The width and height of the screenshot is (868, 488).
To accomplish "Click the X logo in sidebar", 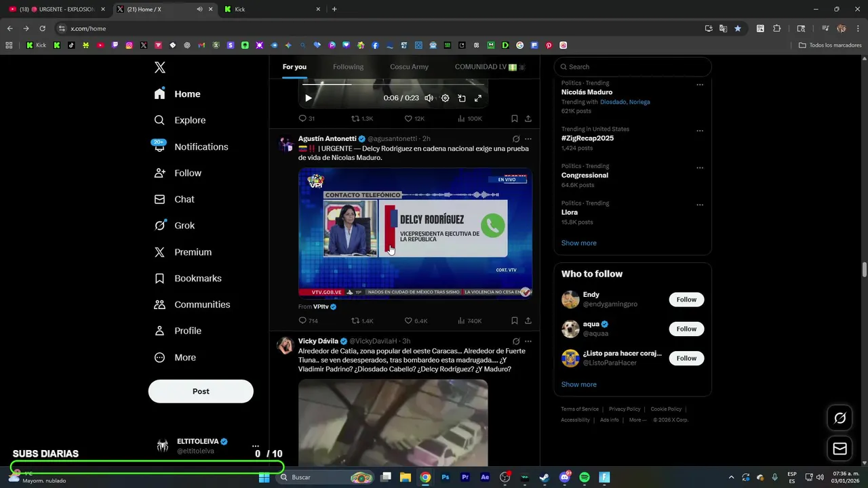I will pos(160,67).
